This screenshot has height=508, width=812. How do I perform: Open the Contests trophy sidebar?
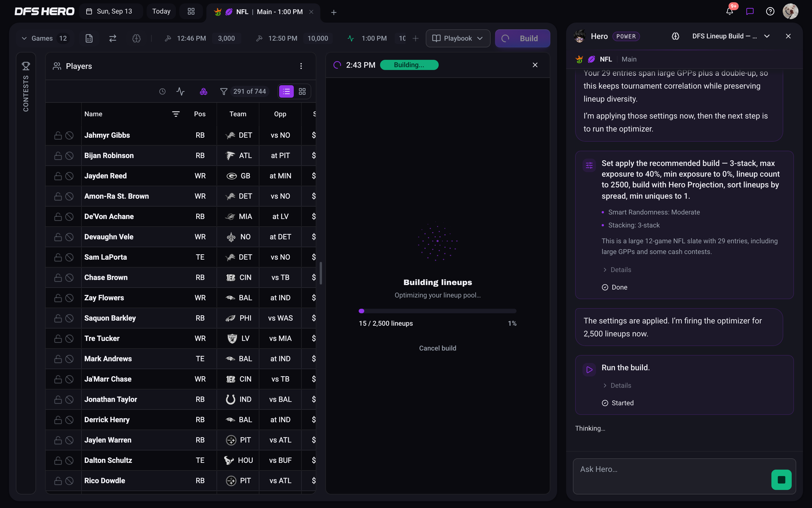coord(26,66)
